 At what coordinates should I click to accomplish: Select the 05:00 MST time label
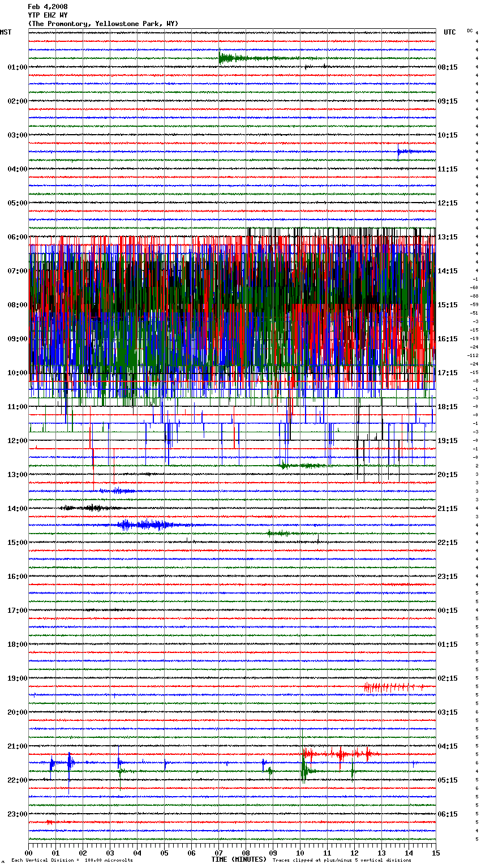point(18,203)
